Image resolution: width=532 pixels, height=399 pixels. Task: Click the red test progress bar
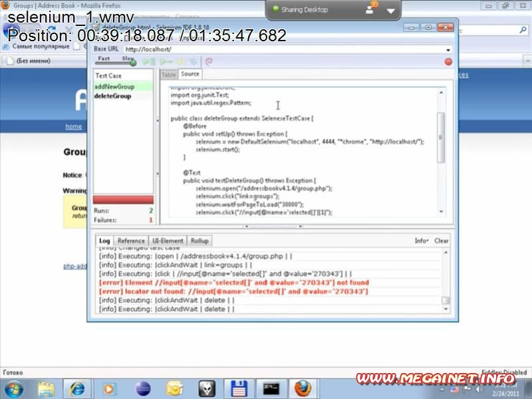(x=123, y=199)
